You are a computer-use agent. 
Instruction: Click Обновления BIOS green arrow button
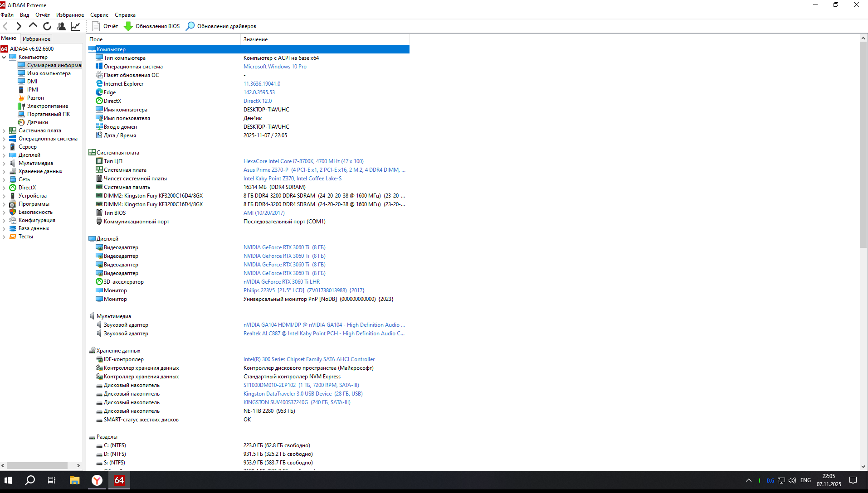pyautogui.click(x=152, y=26)
